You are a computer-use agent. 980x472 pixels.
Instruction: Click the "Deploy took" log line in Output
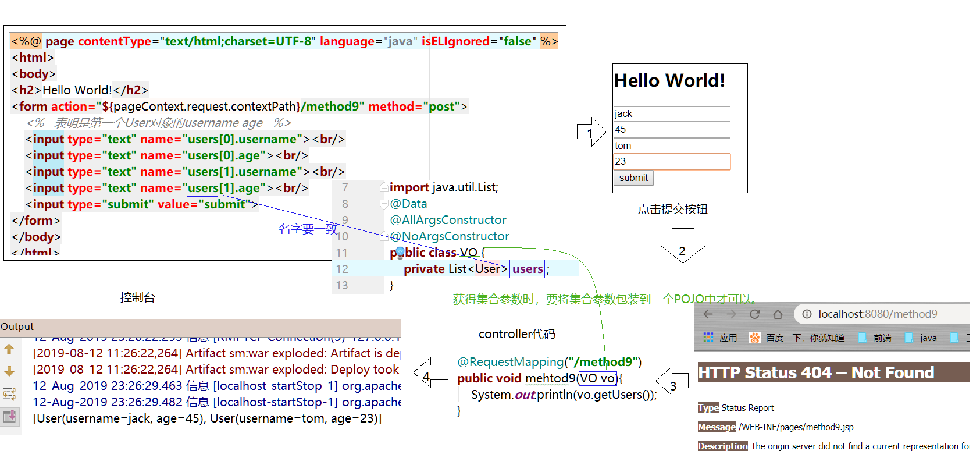click(217, 370)
